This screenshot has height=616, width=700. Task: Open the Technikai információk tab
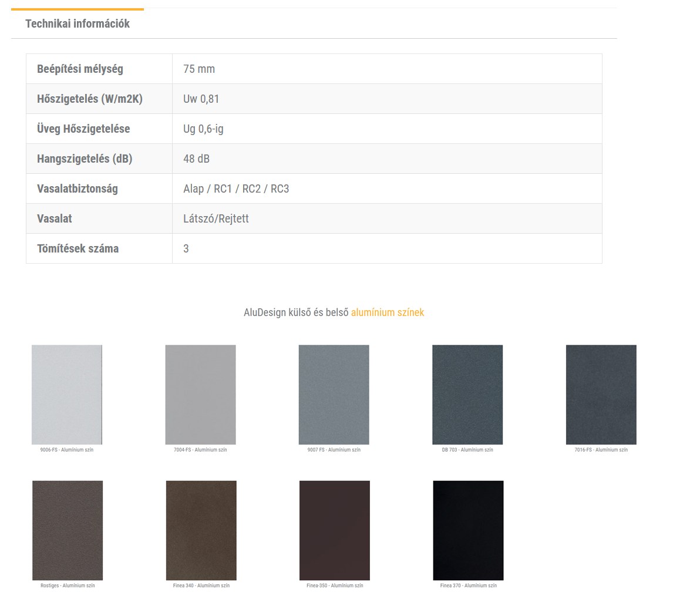pyautogui.click(x=78, y=23)
